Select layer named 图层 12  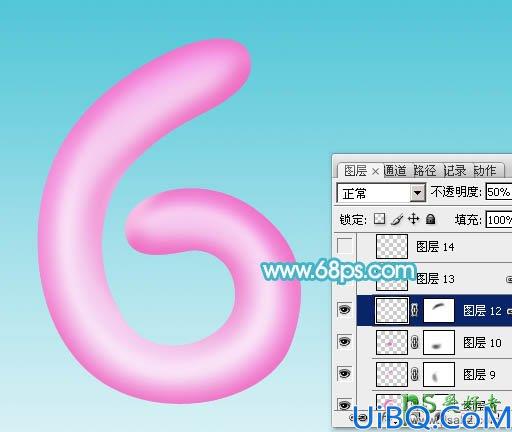coord(482,310)
